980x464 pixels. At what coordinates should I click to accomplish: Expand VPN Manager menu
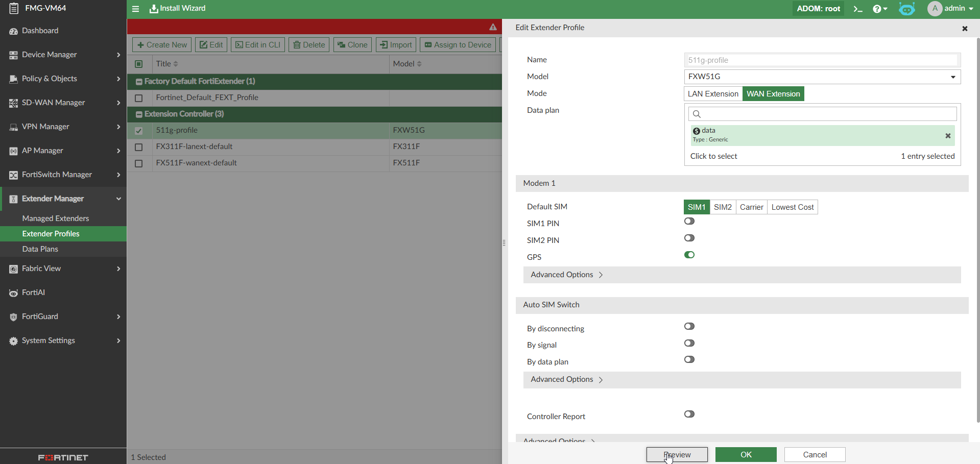(63, 127)
